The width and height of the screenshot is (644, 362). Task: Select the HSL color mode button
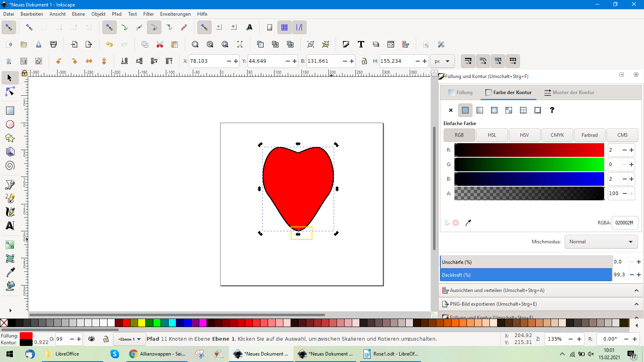(492, 135)
